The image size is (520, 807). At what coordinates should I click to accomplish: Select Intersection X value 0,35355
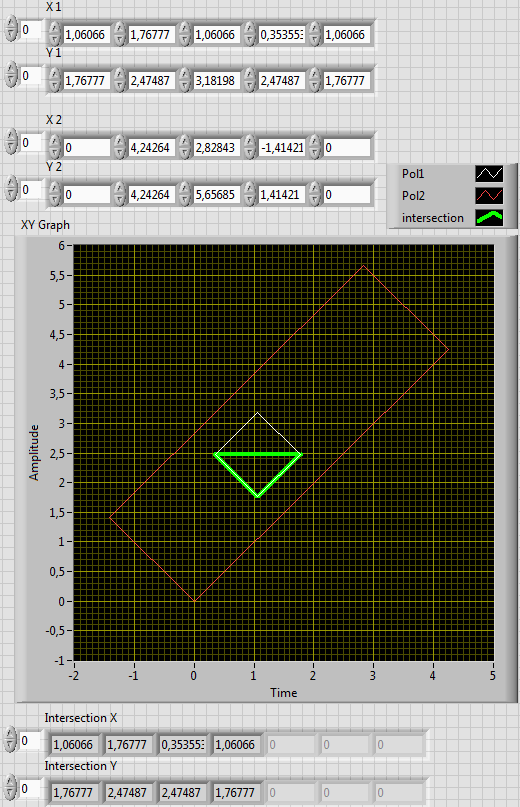point(183,745)
